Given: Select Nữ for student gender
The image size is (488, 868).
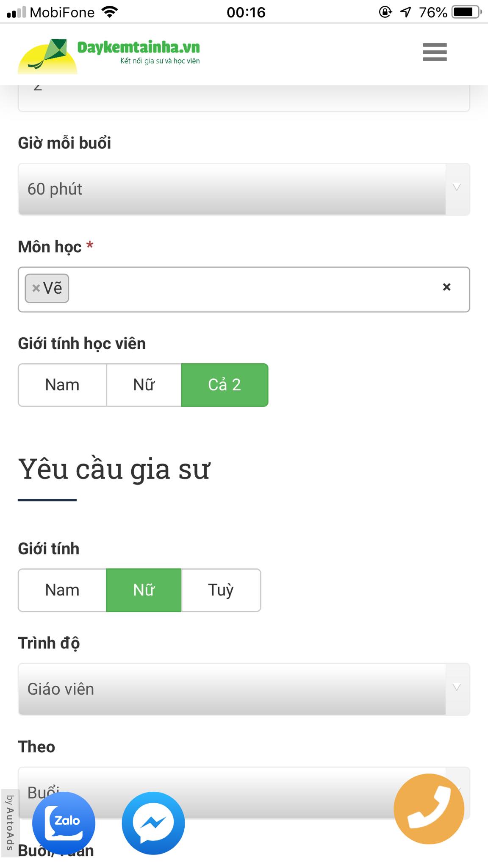Looking at the screenshot, I should pos(144,385).
